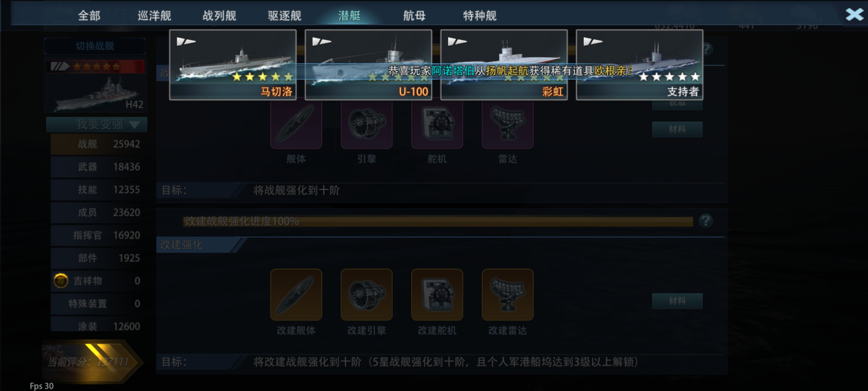Close the ship selection panel

pyautogui.click(x=854, y=14)
